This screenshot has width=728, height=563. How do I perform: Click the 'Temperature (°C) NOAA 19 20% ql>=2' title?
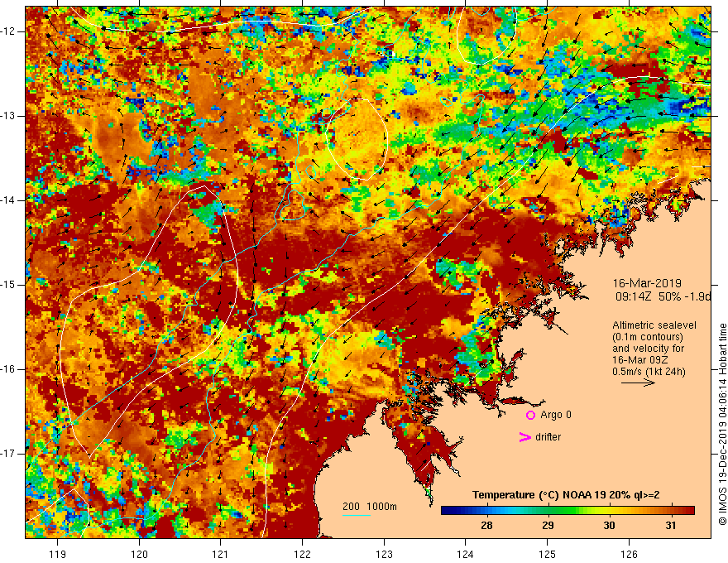click(566, 495)
